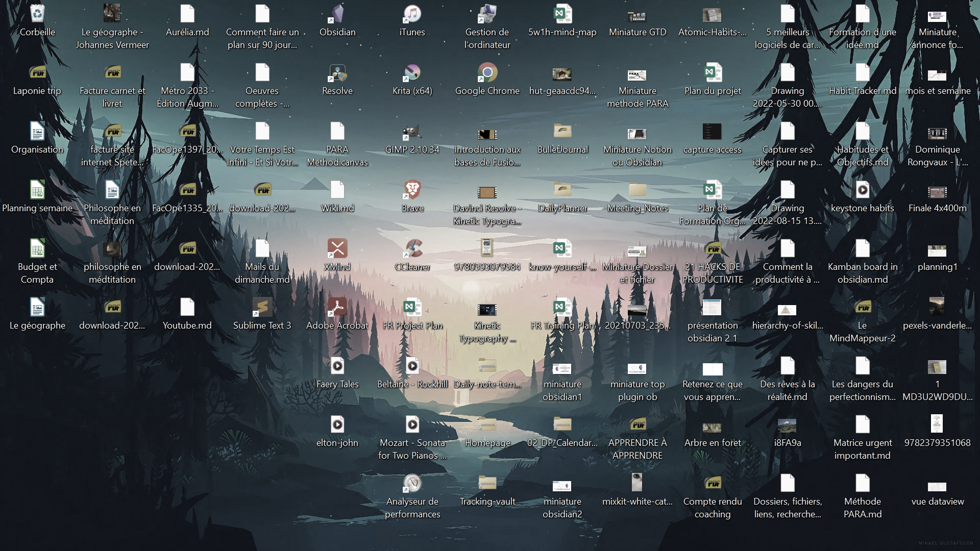Click the GIMP 2.10.34 icon

pyautogui.click(x=412, y=132)
